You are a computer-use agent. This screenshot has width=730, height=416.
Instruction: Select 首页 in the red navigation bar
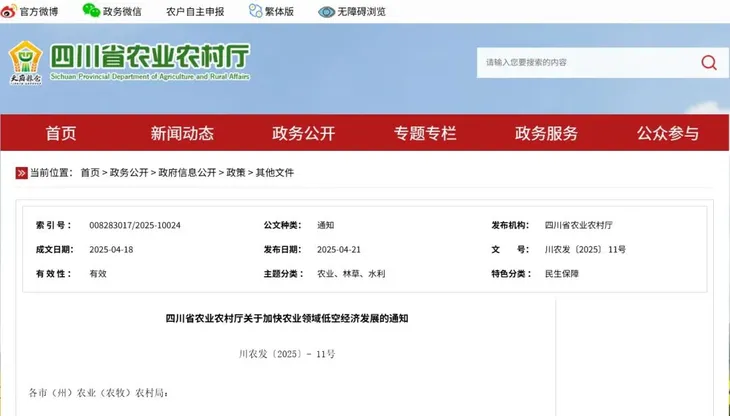click(x=60, y=133)
